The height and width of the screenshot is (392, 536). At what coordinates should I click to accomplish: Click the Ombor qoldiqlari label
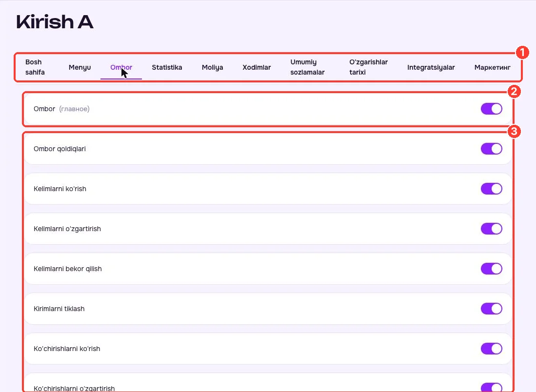(x=60, y=149)
